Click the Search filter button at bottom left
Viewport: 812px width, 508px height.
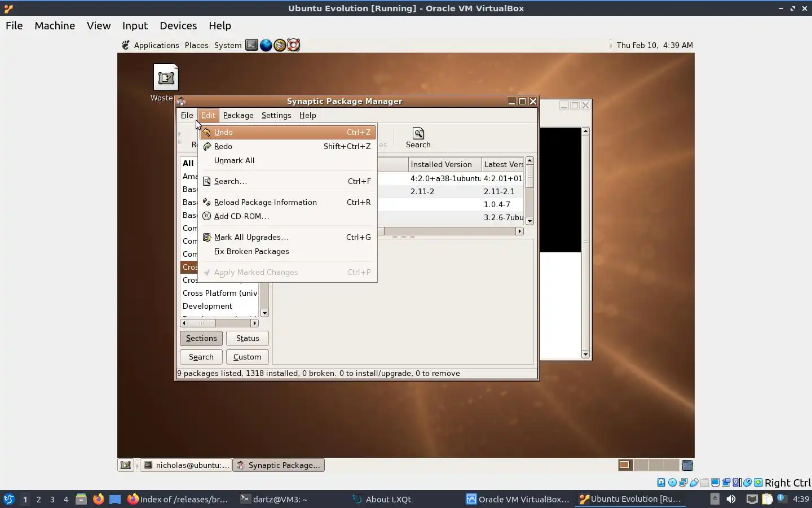click(201, 357)
